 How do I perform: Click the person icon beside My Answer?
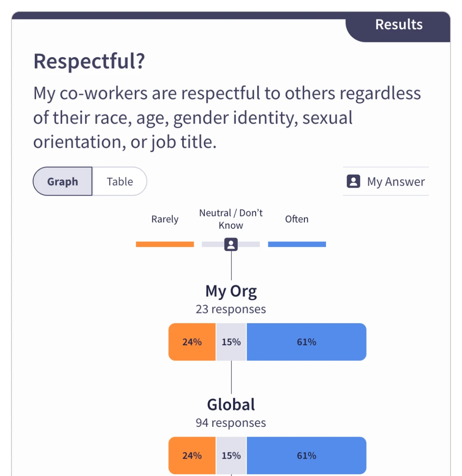[x=353, y=181]
